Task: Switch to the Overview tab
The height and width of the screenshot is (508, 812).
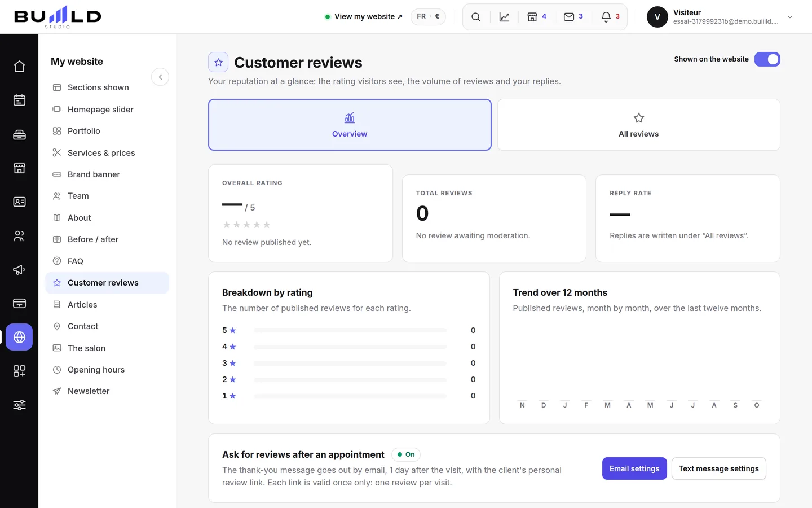Action: (x=350, y=125)
